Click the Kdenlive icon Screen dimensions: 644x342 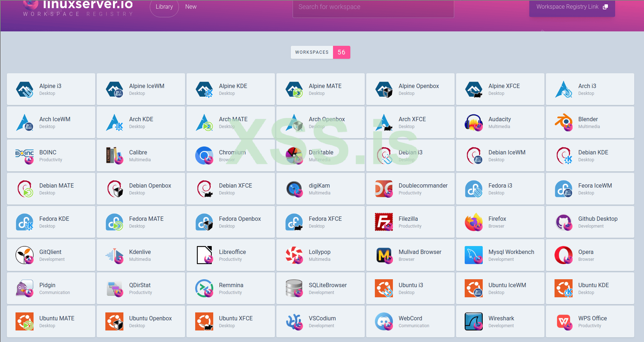(115, 255)
